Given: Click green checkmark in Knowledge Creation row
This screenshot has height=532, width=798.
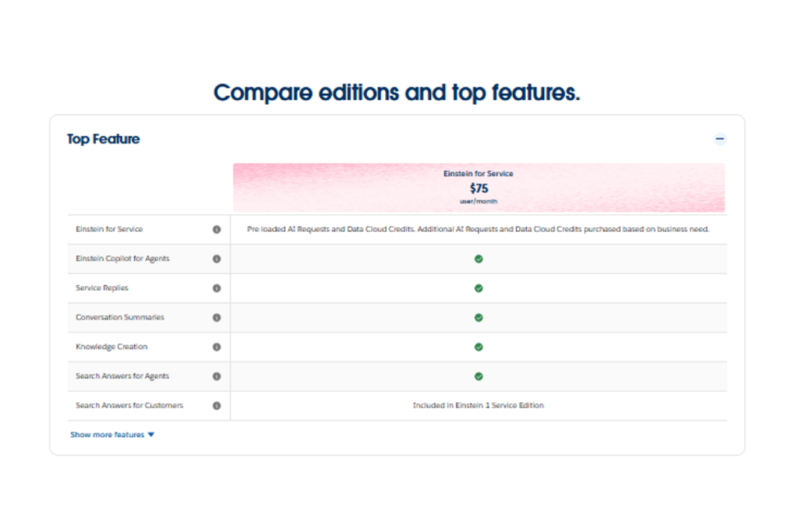Looking at the screenshot, I should (478, 347).
